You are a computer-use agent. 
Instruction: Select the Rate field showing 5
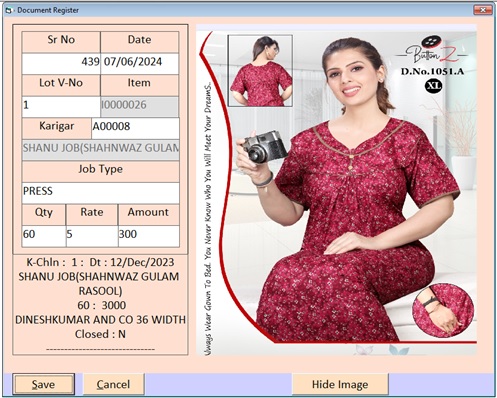pyautogui.click(x=92, y=236)
